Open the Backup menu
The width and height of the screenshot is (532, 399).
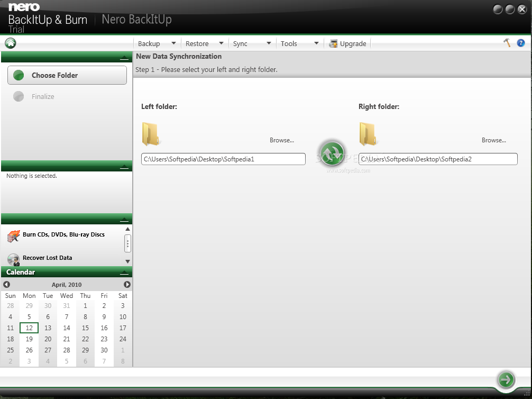(x=149, y=43)
